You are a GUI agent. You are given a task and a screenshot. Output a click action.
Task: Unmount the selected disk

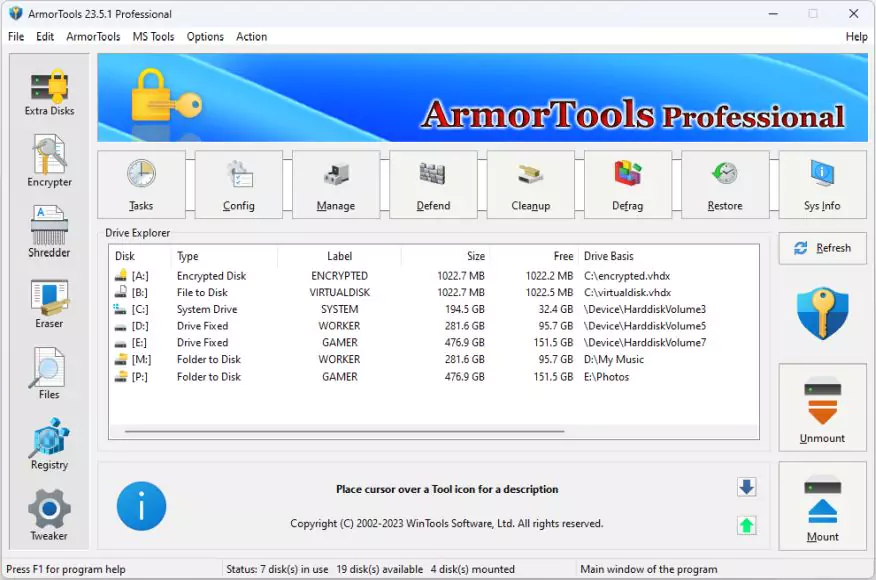822,408
